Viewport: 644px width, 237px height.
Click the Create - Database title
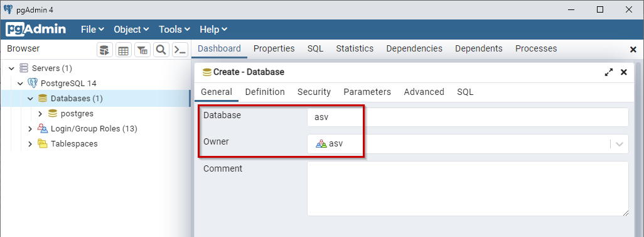[249, 72]
